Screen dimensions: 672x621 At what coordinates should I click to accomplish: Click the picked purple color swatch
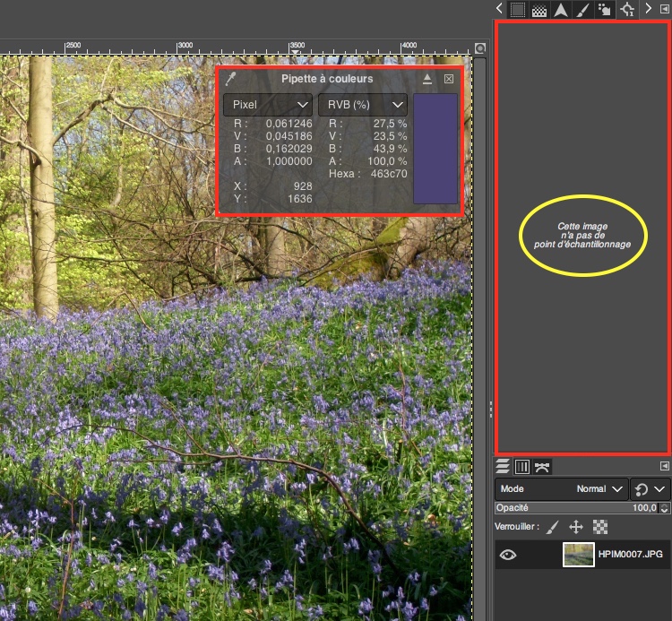point(435,148)
